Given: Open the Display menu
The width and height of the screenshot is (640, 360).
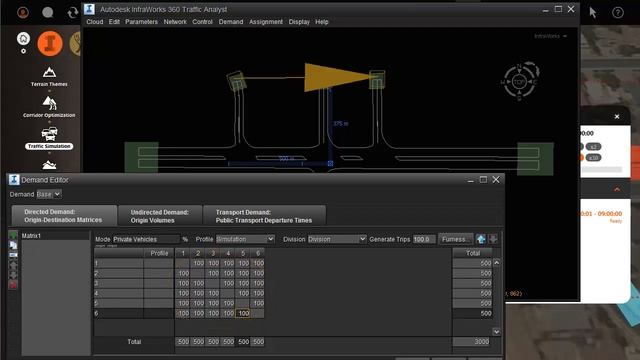Looking at the screenshot, I should (x=299, y=22).
